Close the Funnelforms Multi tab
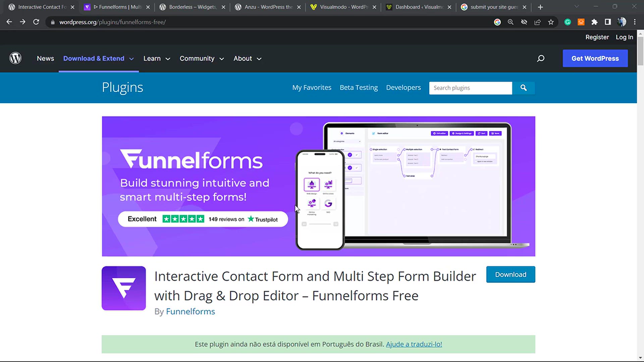This screenshot has height=362, width=644. coord(148,7)
